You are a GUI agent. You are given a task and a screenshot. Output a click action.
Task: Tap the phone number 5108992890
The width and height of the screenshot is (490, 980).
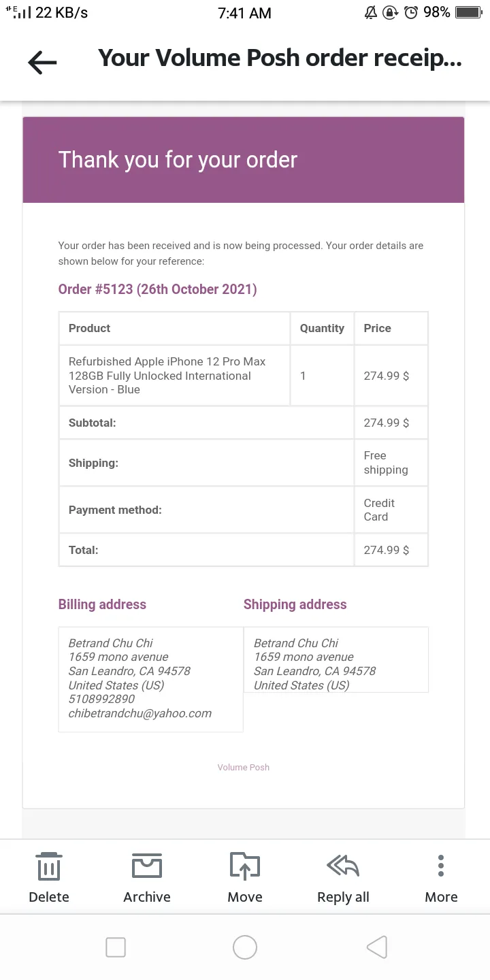click(101, 699)
